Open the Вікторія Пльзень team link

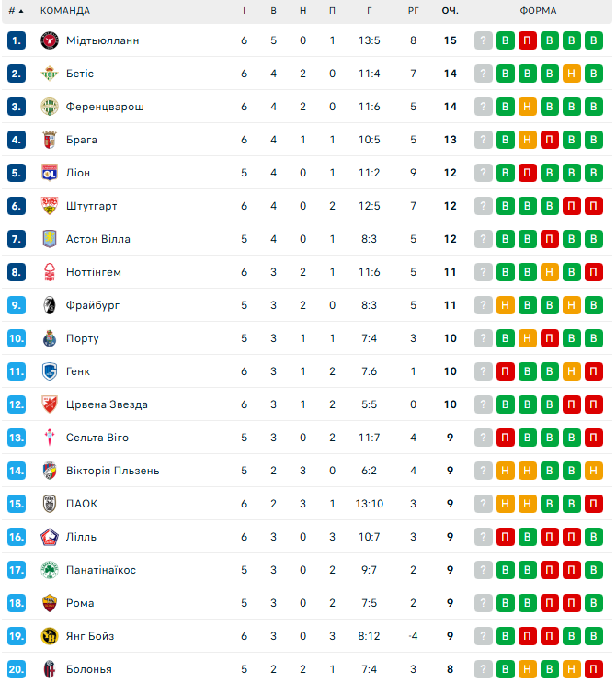point(112,471)
